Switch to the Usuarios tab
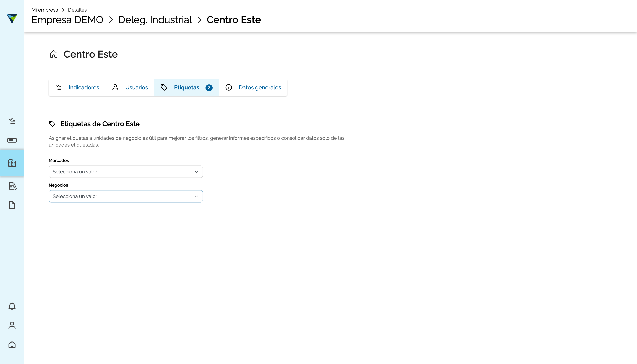 130,88
